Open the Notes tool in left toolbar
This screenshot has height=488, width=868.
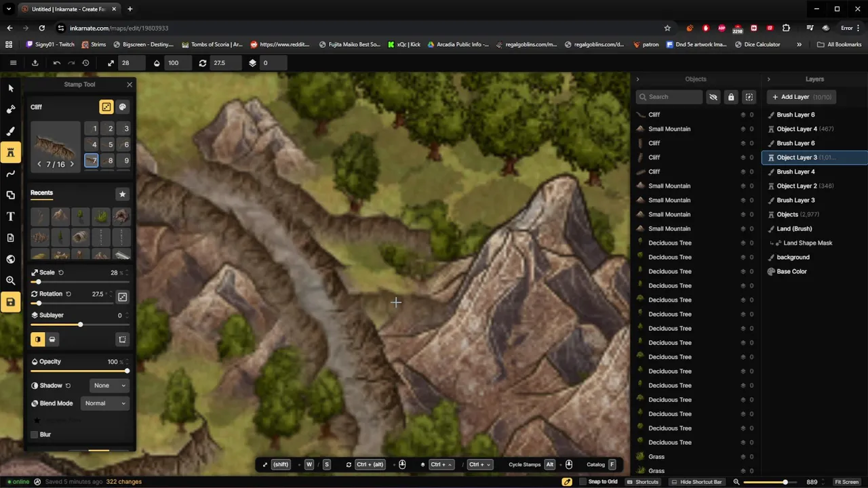coord(10,238)
